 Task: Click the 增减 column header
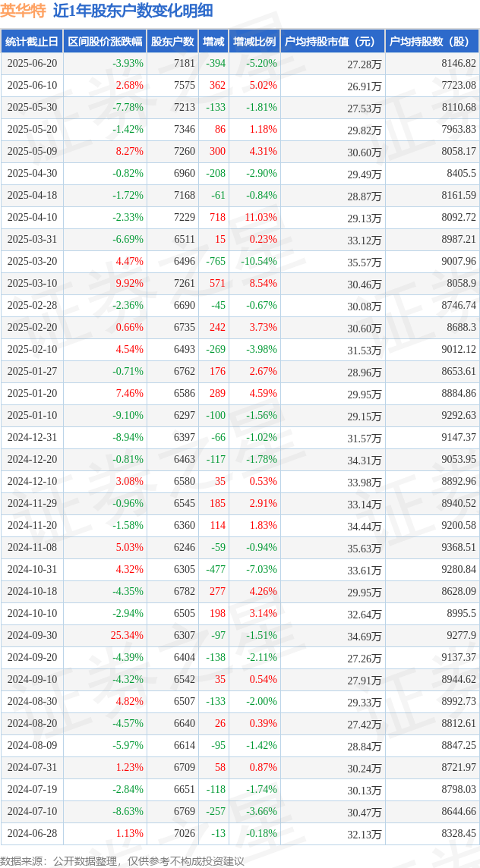214,42
